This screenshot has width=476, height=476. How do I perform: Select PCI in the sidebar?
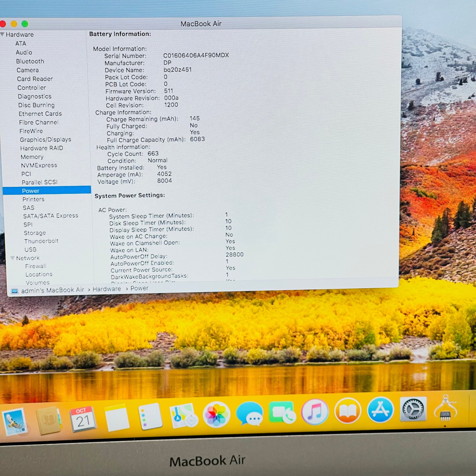click(x=26, y=174)
